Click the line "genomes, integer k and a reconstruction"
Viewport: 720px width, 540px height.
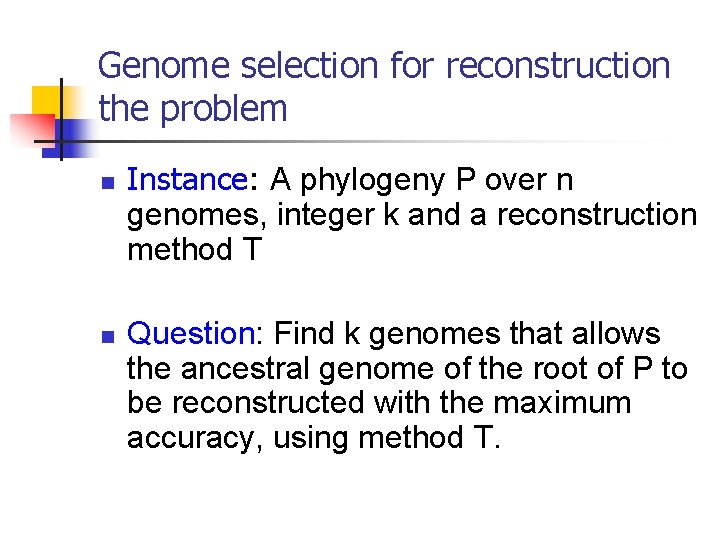pyautogui.click(x=411, y=215)
